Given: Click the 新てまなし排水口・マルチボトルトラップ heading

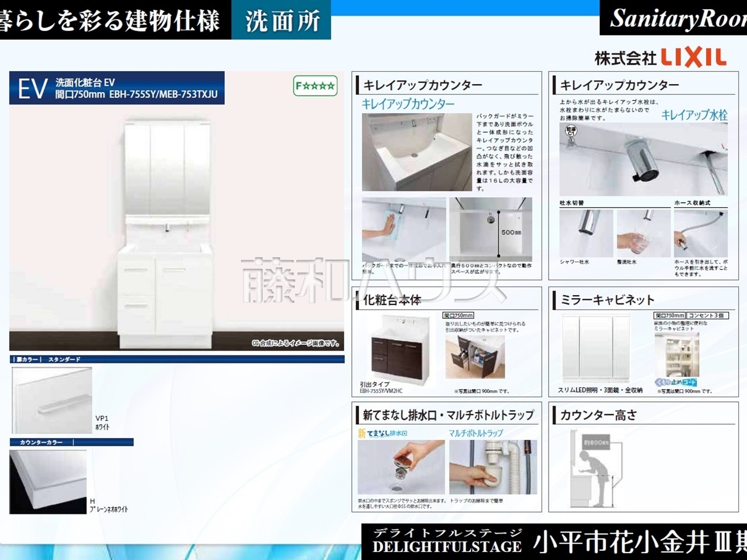Looking at the screenshot, I should 448,415.
